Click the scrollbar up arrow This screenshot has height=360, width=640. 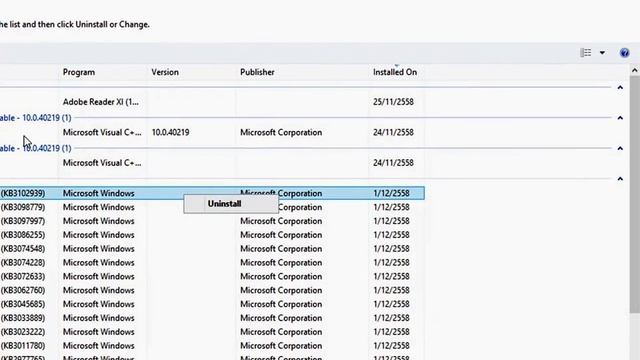click(x=634, y=70)
